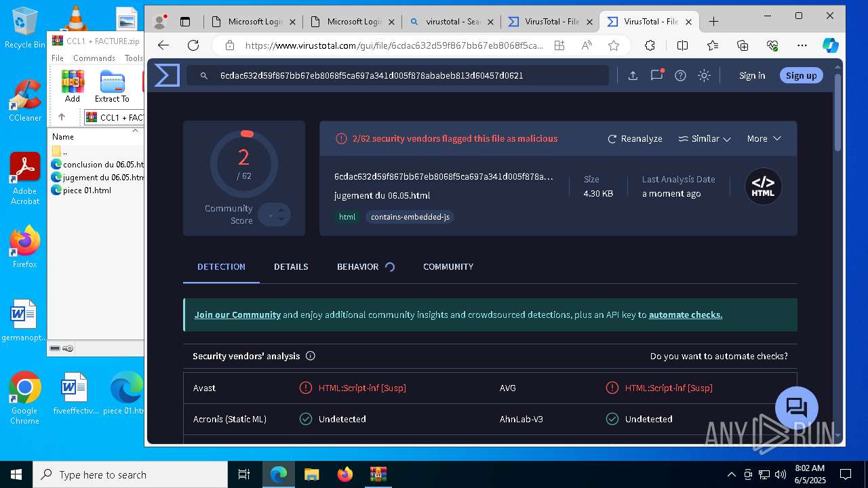The width and height of the screenshot is (868, 488).
Task: Click the browser back arrow
Action: point(163,45)
